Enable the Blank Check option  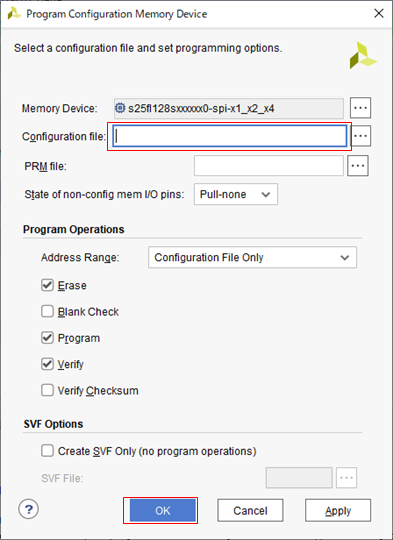point(47,311)
